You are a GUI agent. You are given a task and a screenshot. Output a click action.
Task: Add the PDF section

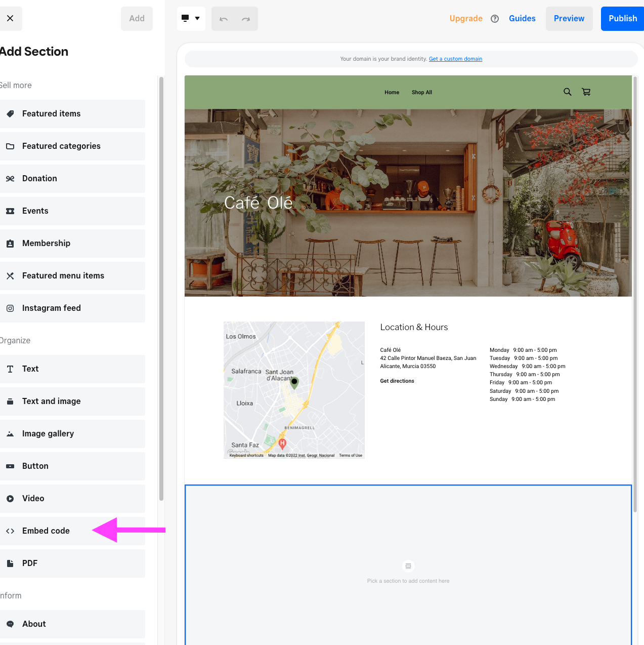click(x=72, y=563)
